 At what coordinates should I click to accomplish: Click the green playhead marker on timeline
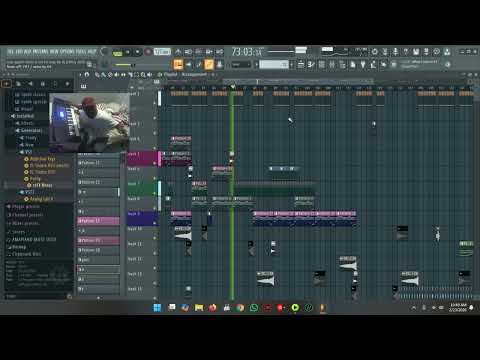(x=232, y=87)
